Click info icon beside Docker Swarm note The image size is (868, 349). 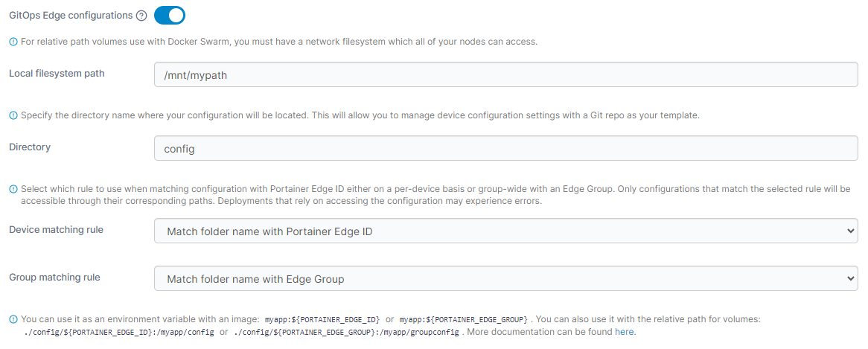[x=13, y=42]
